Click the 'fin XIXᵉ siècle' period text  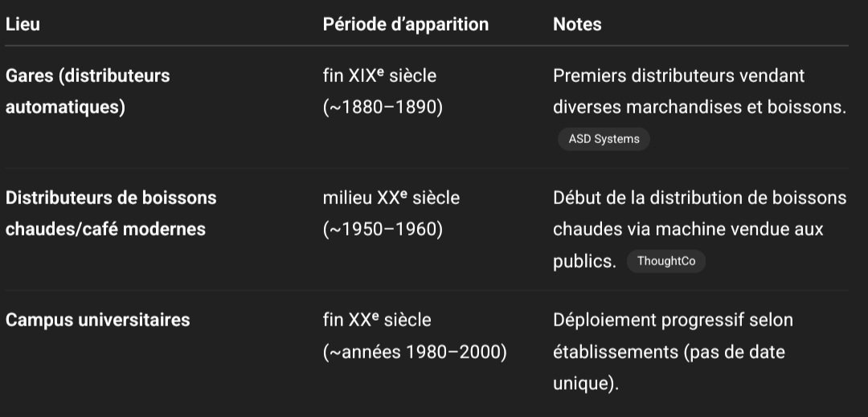(x=379, y=76)
